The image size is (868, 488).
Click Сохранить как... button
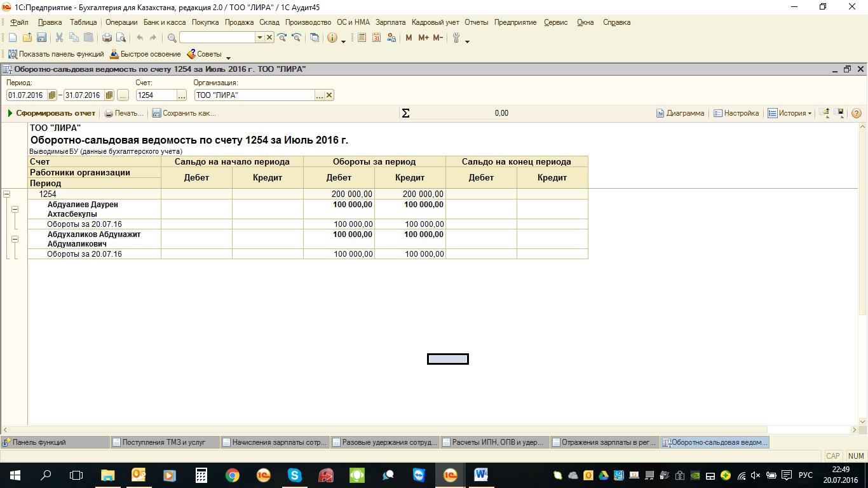coord(184,113)
